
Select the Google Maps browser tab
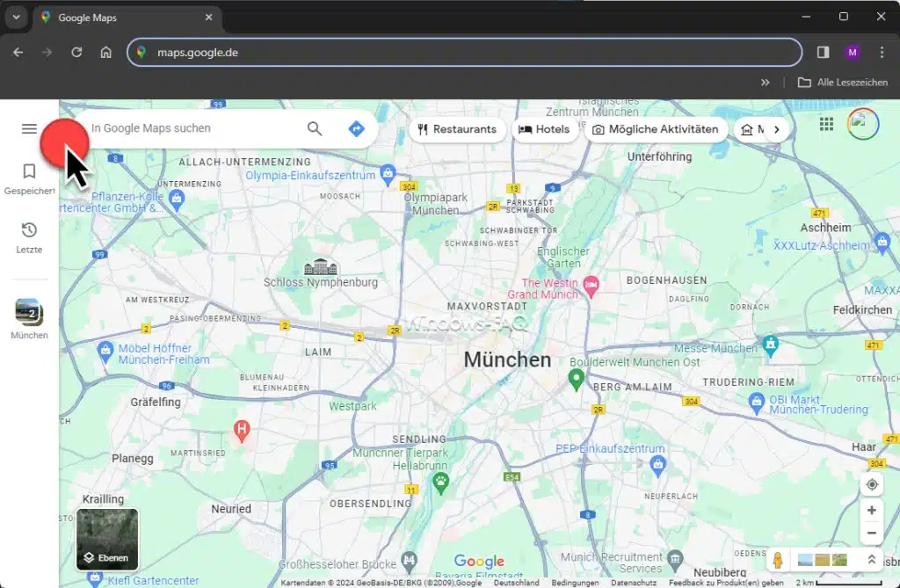[127, 18]
